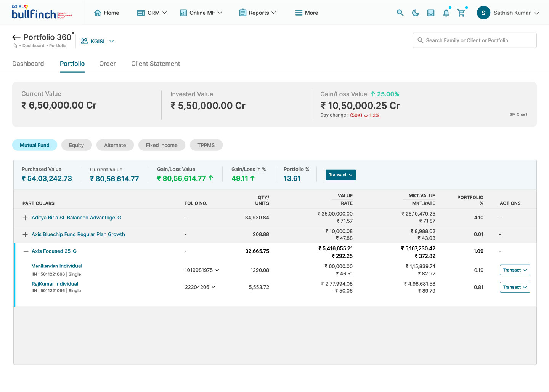Open Sathish Kumar account dropdown

(x=516, y=13)
